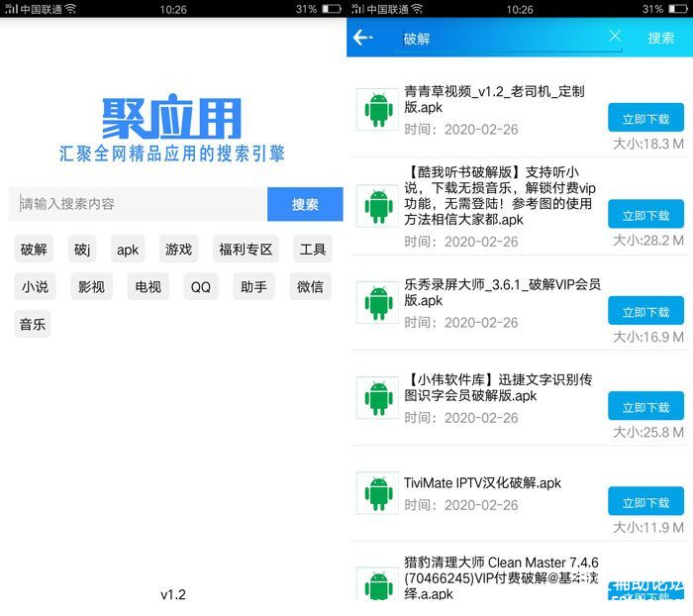
Task: Tap the 大小:16.9 M size label
Action: tap(647, 337)
